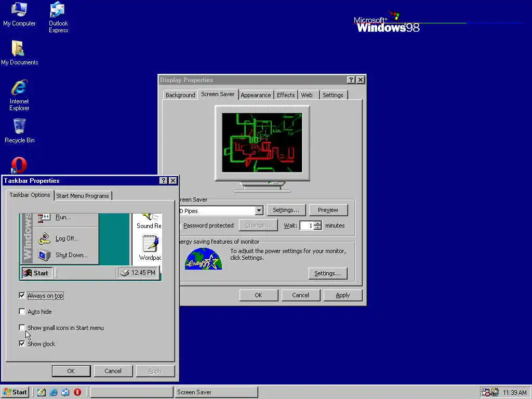Image resolution: width=532 pixels, height=399 pixels.
Task: Click screen saver Settings... button
Action: [286, 210]
